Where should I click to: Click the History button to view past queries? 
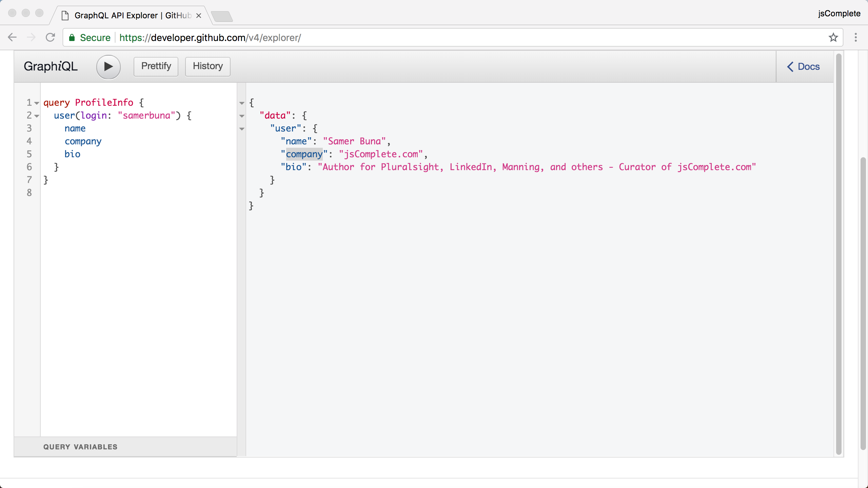pos(208,66)
